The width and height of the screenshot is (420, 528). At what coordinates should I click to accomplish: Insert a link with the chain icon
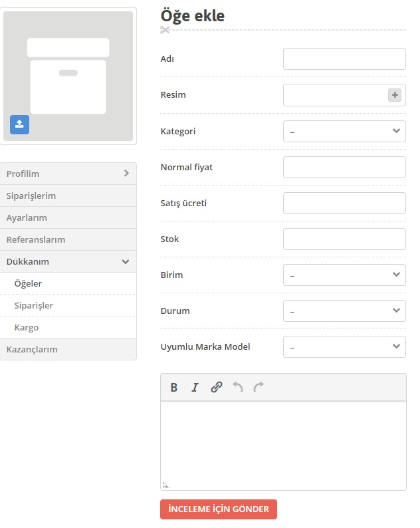[x=217, y=388]
